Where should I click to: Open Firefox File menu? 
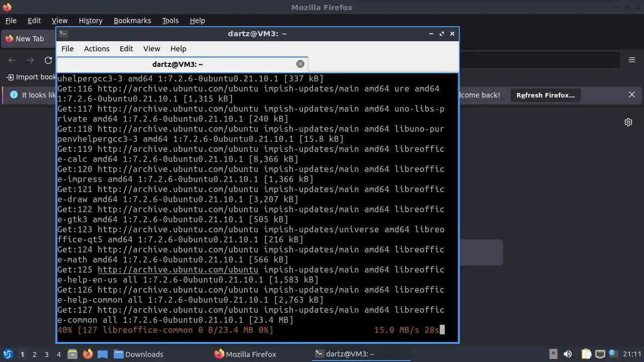[x=11, y=21]
